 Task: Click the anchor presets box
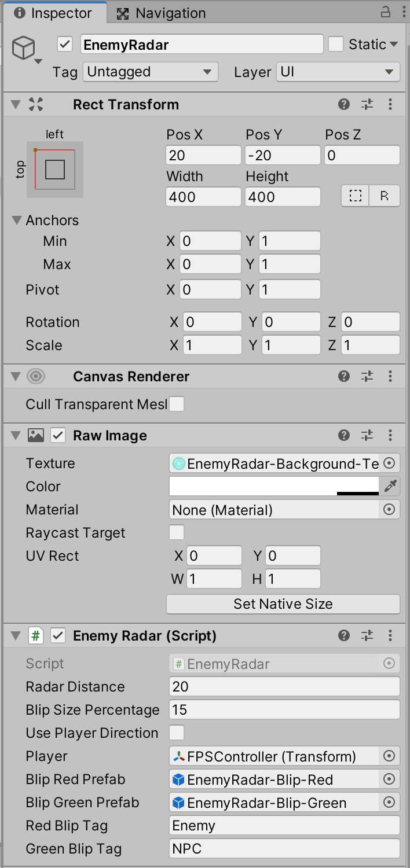(x=54, y=170)
